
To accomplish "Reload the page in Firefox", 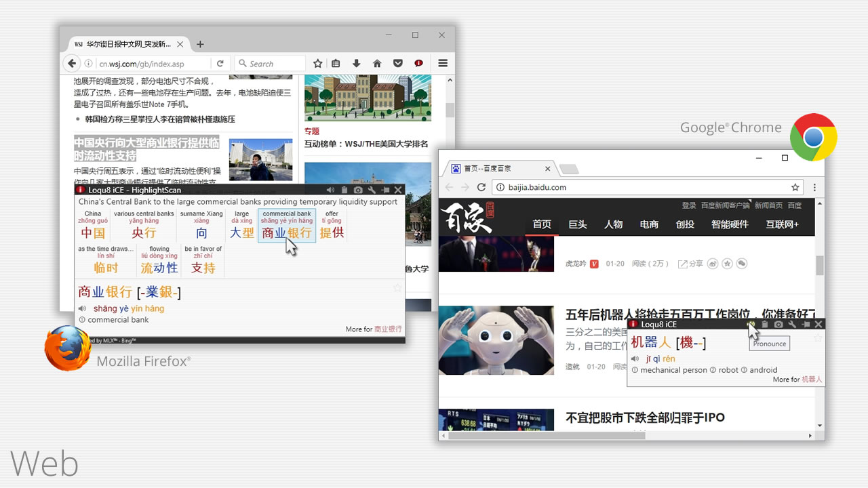I will tap(220, 64).
